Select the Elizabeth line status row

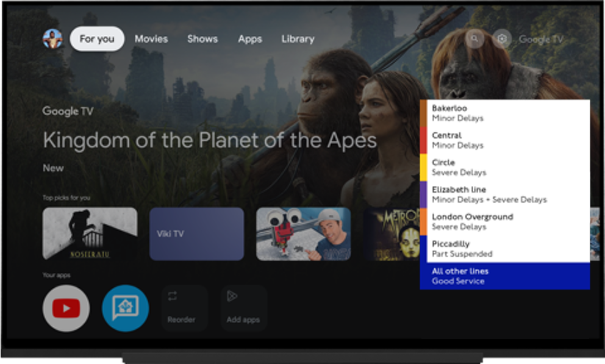(x=505, y=194)
